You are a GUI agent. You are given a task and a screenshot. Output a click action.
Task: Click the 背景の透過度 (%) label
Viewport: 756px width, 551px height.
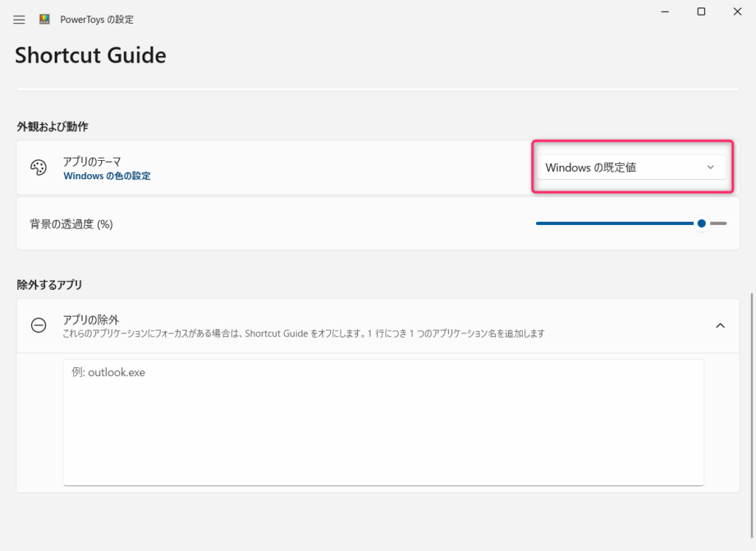pos(72,224)
